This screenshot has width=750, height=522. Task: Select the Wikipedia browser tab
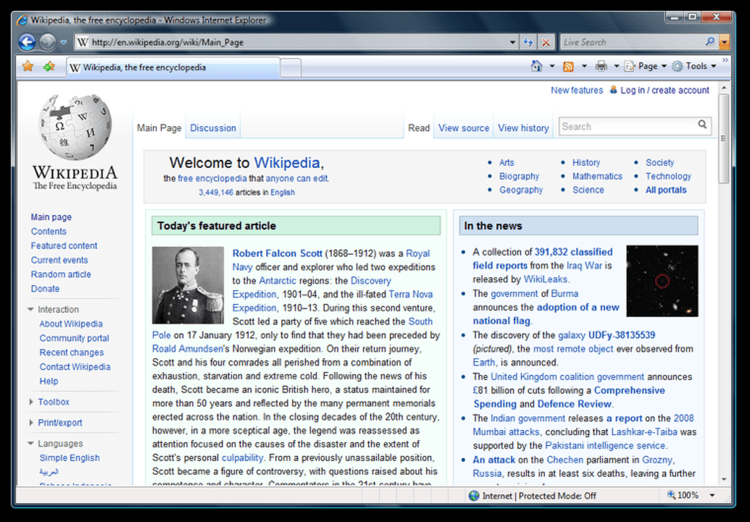[173, 67]
